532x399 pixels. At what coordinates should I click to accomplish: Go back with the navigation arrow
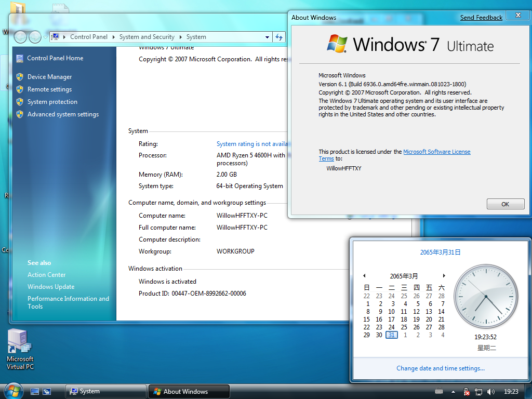coord(20,37)
